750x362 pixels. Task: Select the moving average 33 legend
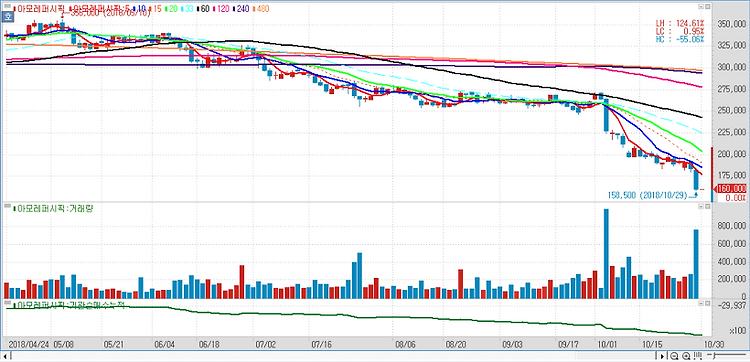187,9
